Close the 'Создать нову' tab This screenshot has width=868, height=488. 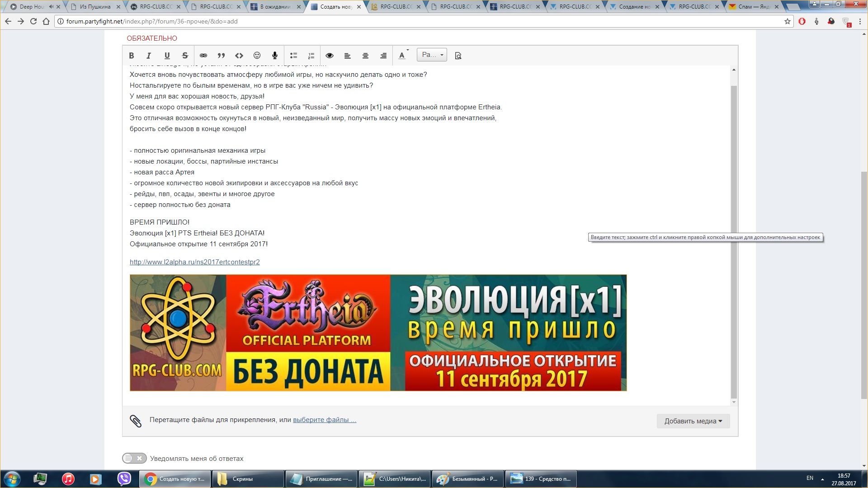coord(359,7)
